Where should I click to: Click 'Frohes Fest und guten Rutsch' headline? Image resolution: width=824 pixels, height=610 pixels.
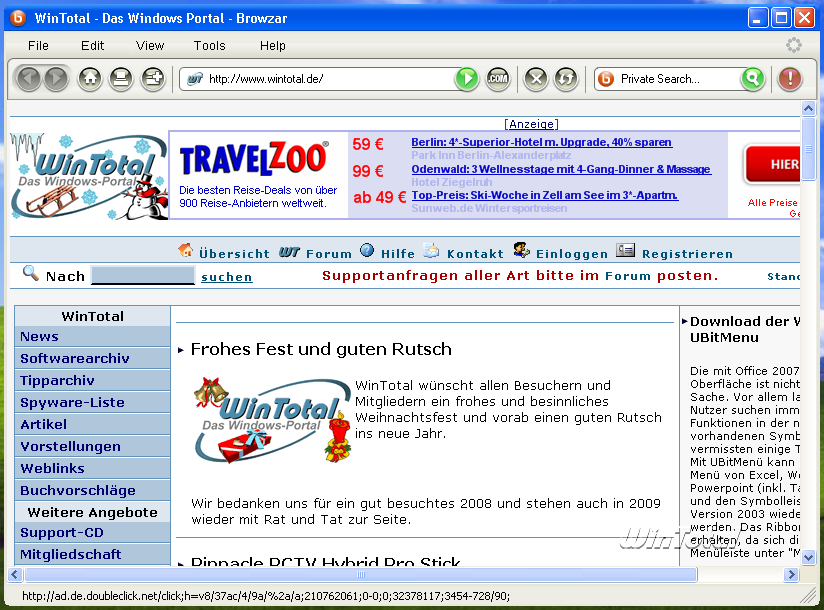click(321, 349)
